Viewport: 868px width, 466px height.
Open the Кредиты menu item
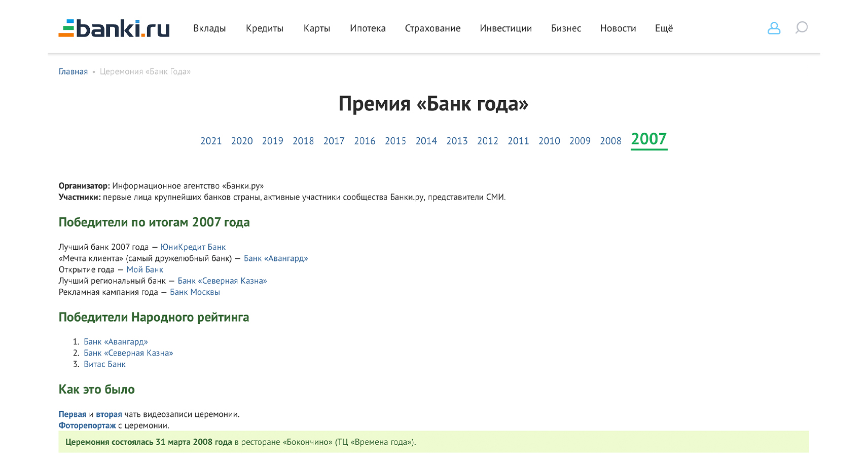click(264, 28)
